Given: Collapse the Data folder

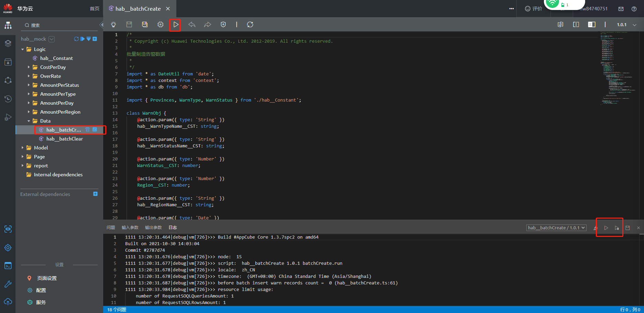Looking at the screenshot, I should [x=29, y=121].
